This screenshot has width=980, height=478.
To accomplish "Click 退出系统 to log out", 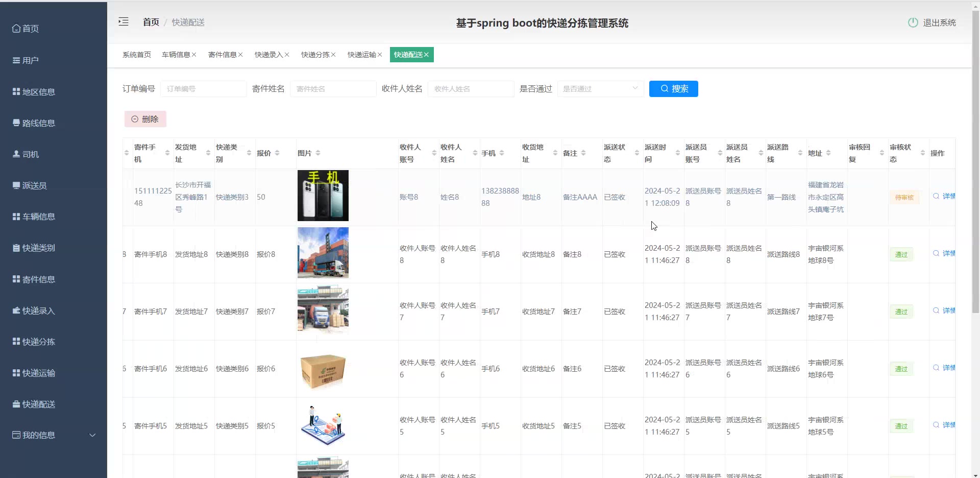I will pos(939,22).
